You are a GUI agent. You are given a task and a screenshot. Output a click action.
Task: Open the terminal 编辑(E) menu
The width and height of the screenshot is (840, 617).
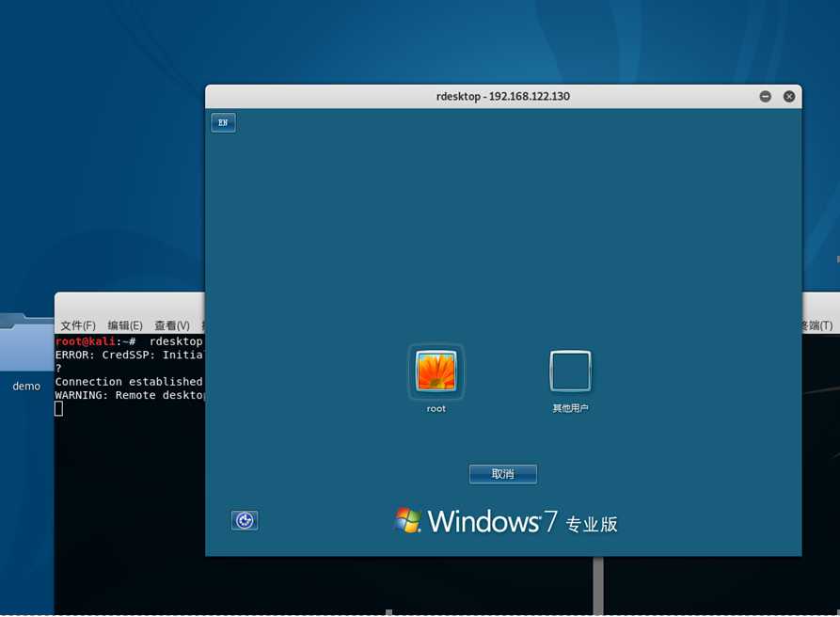(125, 325)
